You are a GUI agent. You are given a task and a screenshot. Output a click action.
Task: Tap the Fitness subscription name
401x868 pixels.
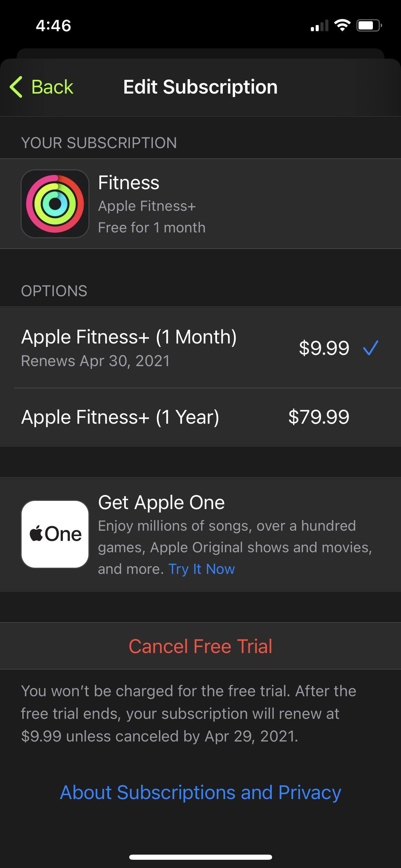pos(129,182)
